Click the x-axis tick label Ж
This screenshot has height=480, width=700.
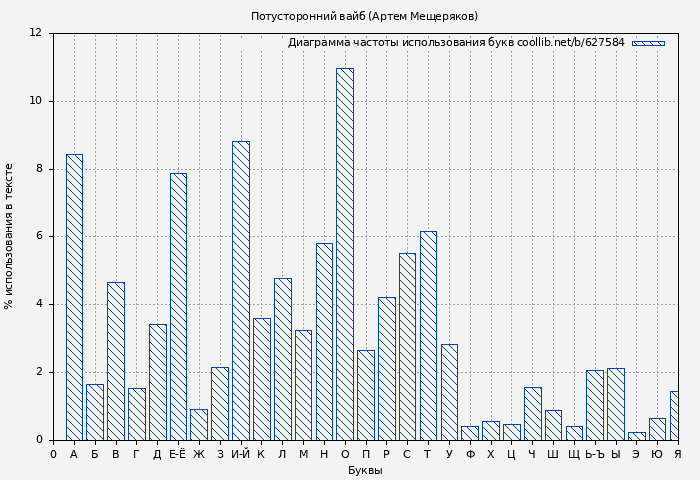(x=199, y=454)
